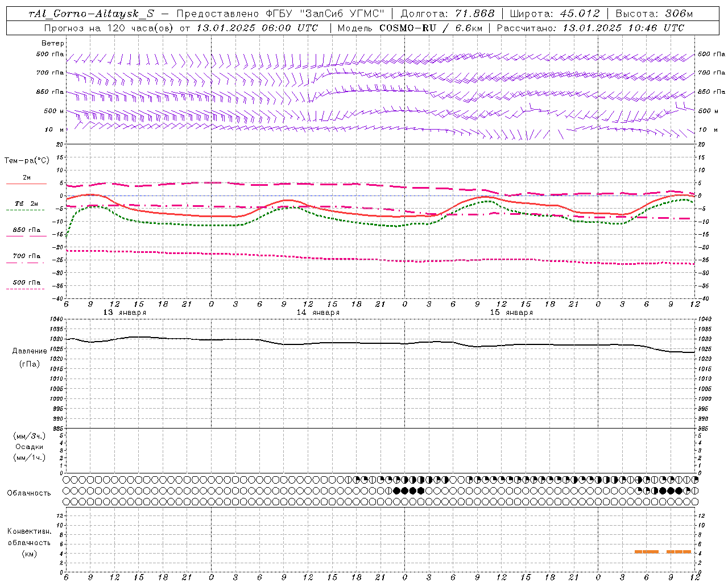Click the (мм/1ч.) precipitation unit label
This screenshot has height=582, width=728.
click(x=29, y=458)
